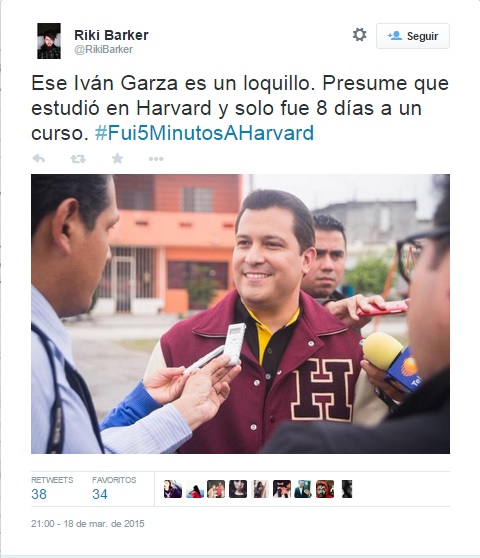
Task: Open the #Fui5MinutosAHarvard hashtag
Action: coord(204,133)
